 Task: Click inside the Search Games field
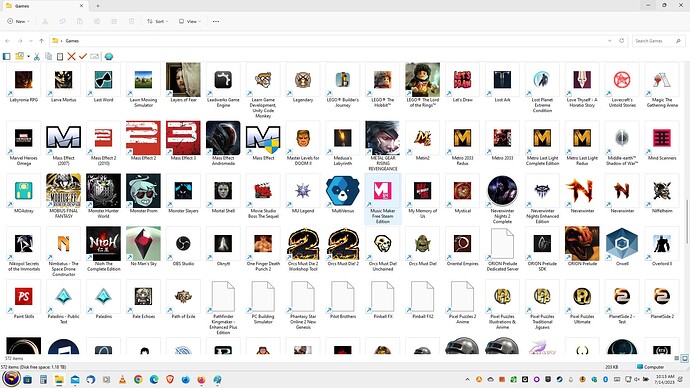pyautogui.click(x=654, y=41)
